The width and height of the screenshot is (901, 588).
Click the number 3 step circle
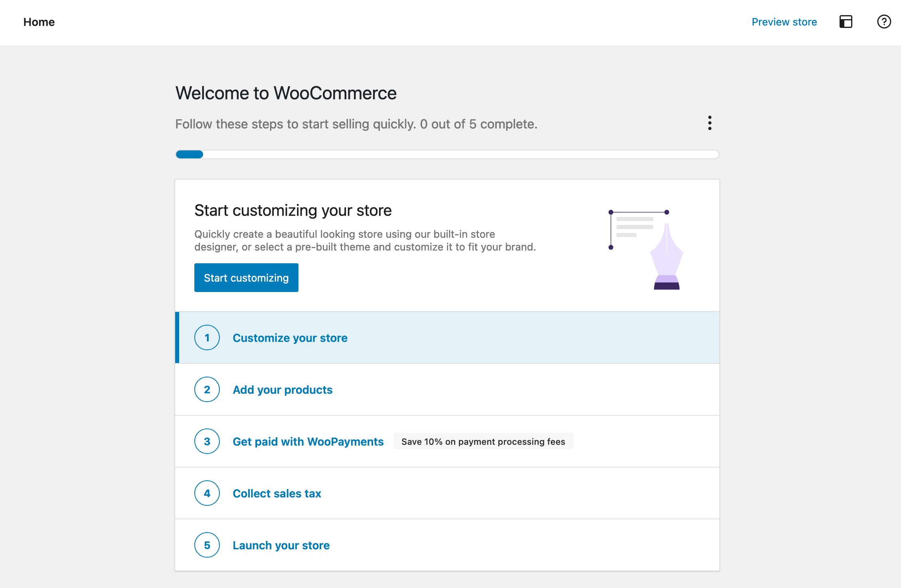point(207,441)
